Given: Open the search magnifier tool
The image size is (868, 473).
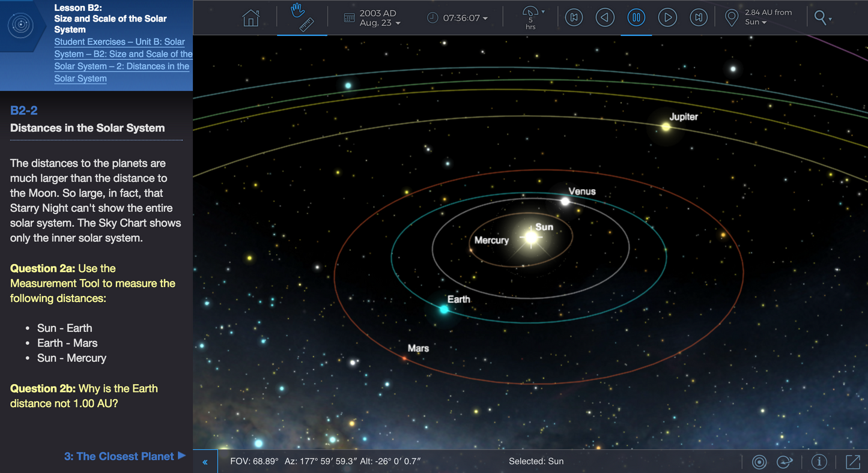Looking at the screenshot, I should pyautogui.click(x=819, y=17).
